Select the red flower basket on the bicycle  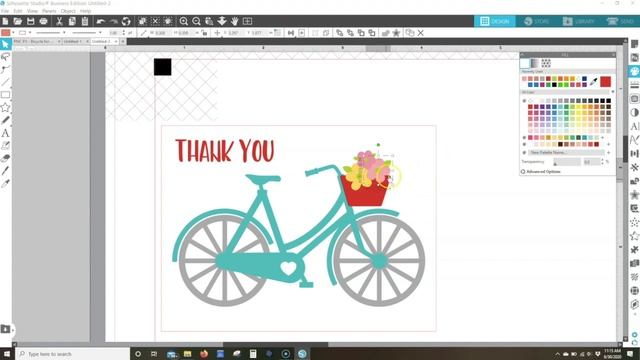coord(364,192)
